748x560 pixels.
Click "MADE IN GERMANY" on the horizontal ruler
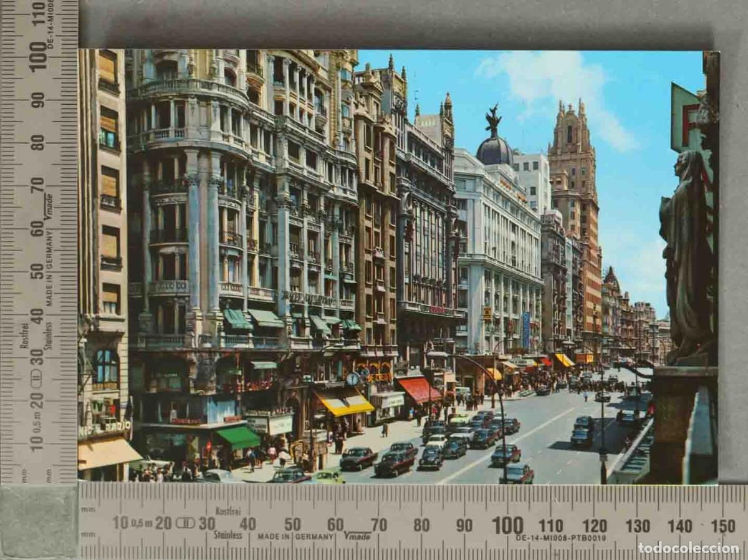(295, 536)
